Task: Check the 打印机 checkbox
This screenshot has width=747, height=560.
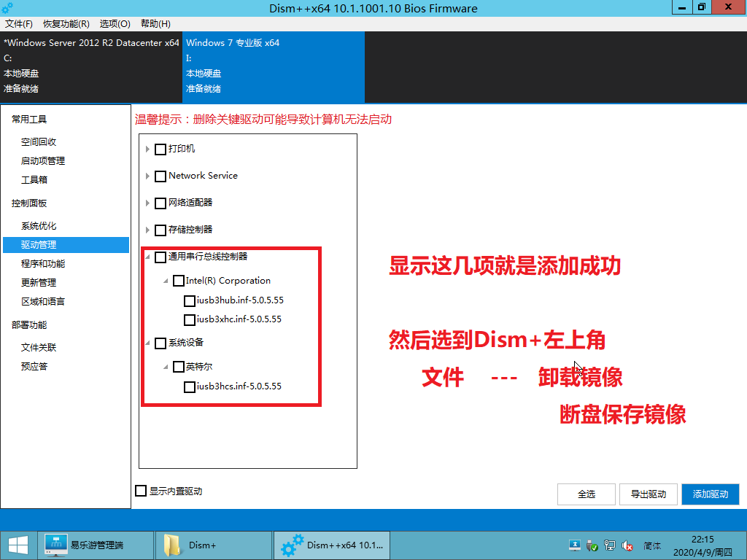Action: tap(160, 149)
